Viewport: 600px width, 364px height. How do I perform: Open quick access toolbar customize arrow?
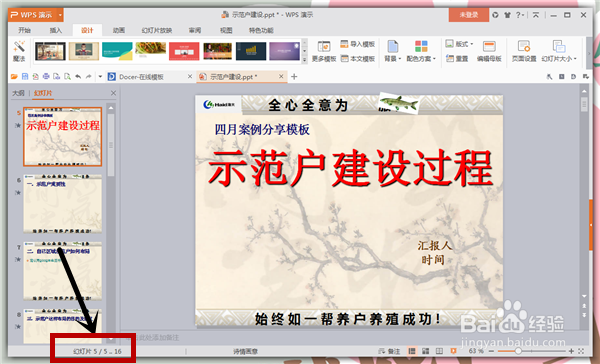[100, 77]
